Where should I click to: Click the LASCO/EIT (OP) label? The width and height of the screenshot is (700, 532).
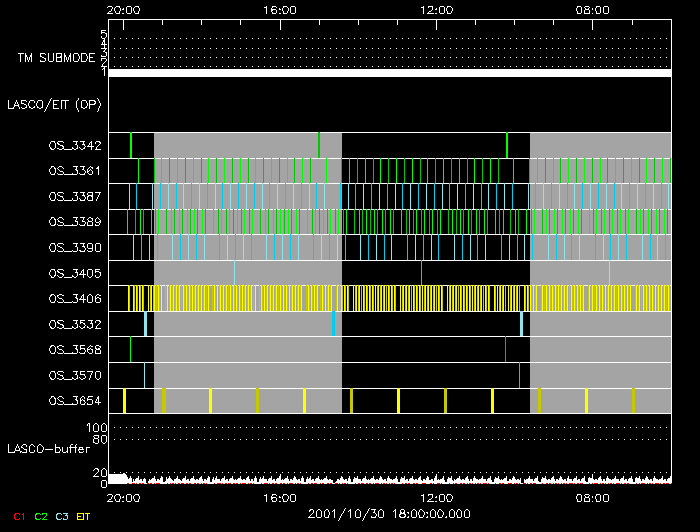[54, 104]
